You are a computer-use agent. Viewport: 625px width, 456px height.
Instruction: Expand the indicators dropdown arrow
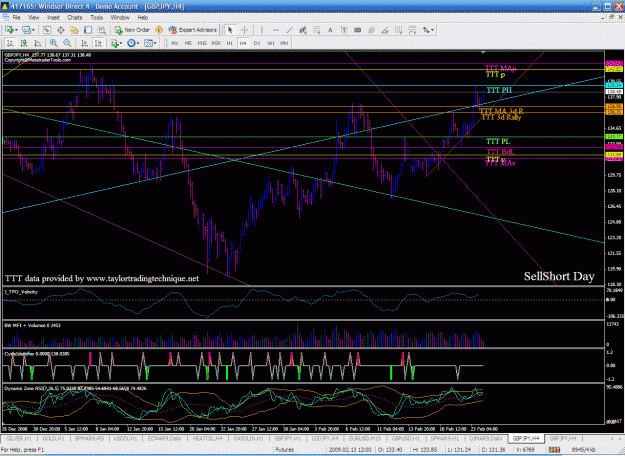coord(121,43)
